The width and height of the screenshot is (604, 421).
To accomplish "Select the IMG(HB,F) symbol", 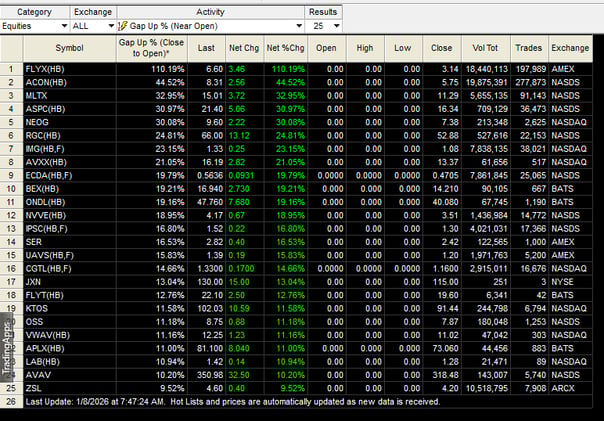I will pyautogui.click(x=45, y=149).
